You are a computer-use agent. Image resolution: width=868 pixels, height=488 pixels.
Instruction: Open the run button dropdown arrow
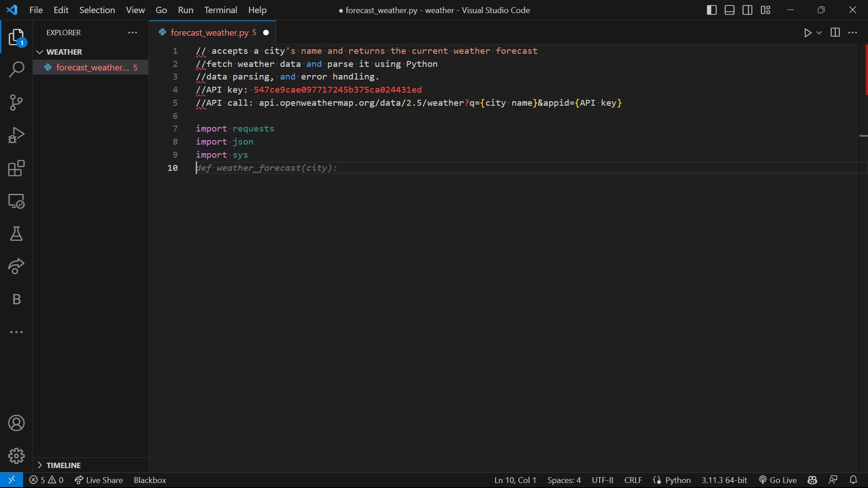click(820, 33)
